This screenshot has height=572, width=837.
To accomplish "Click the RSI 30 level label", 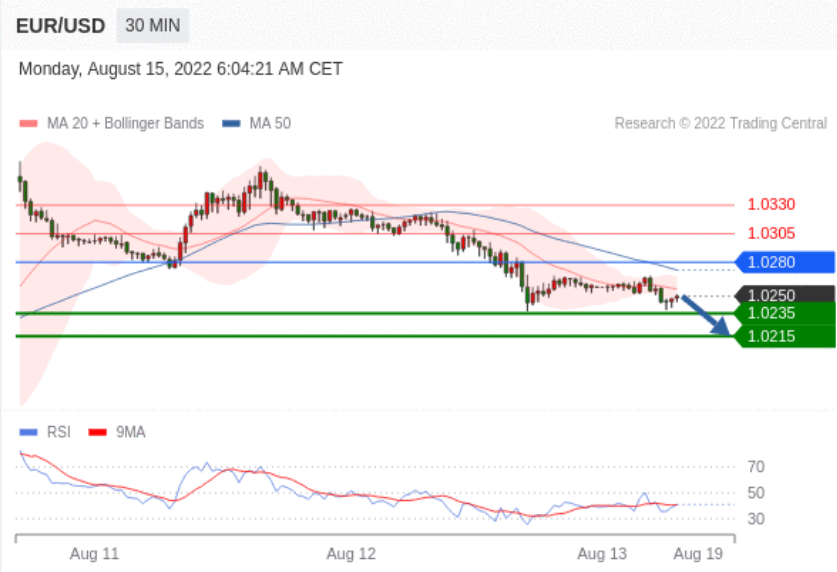I will tap(756, 519).
